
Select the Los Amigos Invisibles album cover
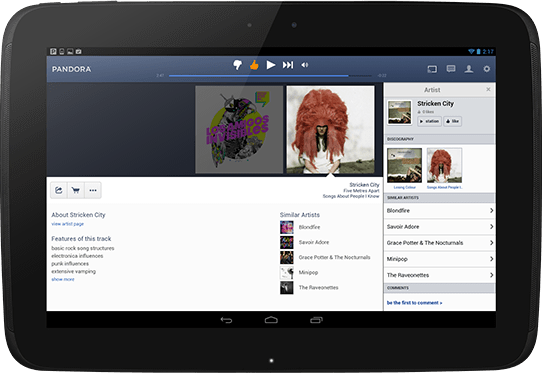[239, 130]
